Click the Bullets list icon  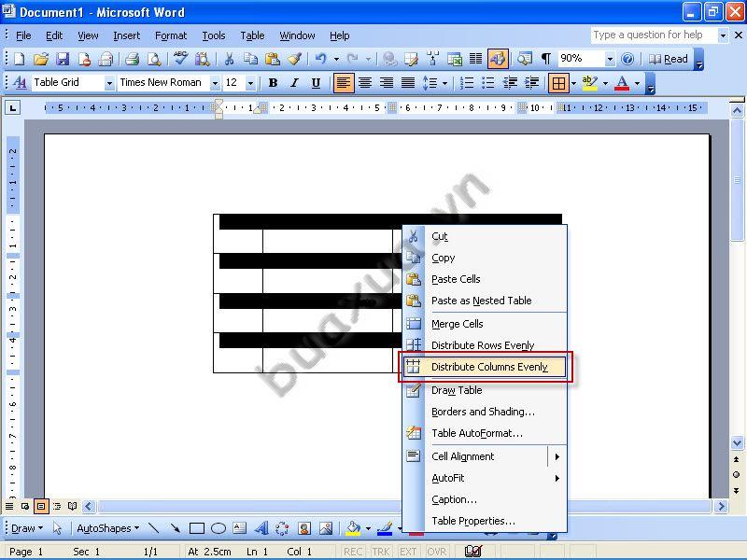click(x=488, y=83)
